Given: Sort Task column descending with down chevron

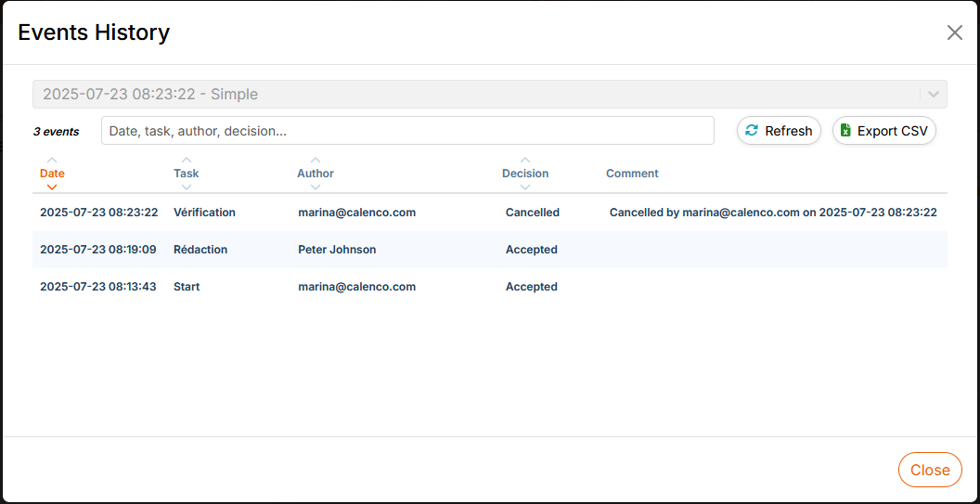Looking at the screenshot, I should tap(187, 187).
